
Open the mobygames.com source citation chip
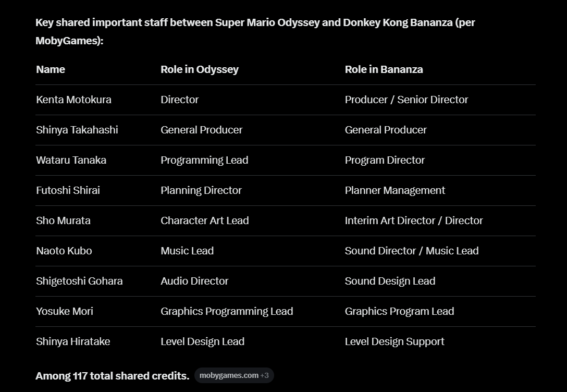click(234, 375)
